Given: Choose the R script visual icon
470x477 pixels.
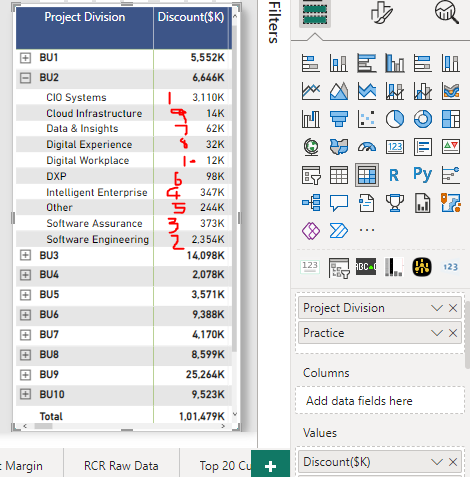Looking at the screenshot, I should [x=394, y=175].
